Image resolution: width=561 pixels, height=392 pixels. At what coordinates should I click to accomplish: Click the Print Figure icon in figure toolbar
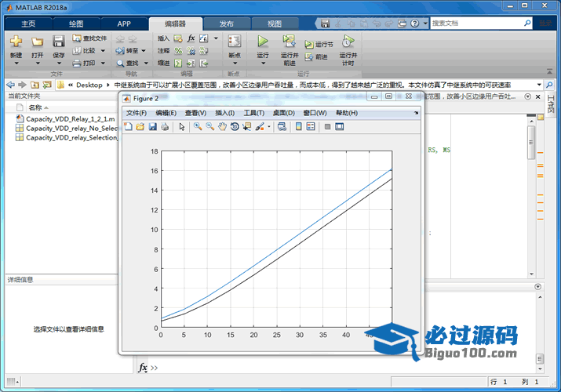click(164, 126)
